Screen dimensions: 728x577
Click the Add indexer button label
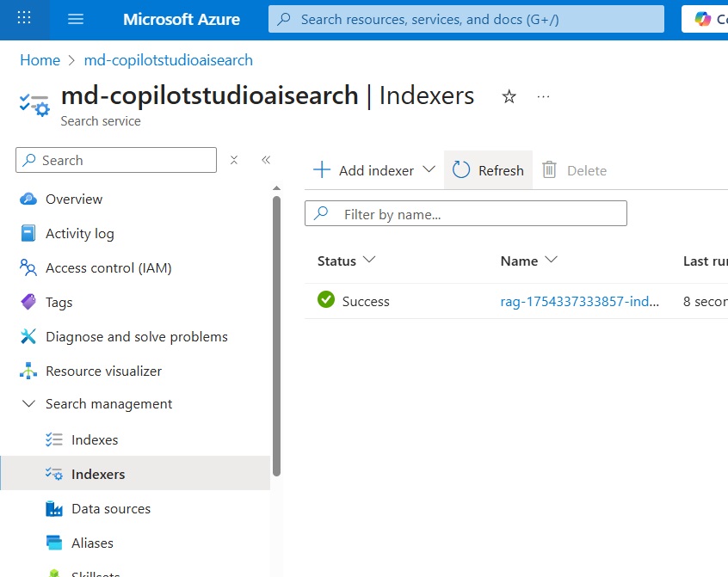376,170
